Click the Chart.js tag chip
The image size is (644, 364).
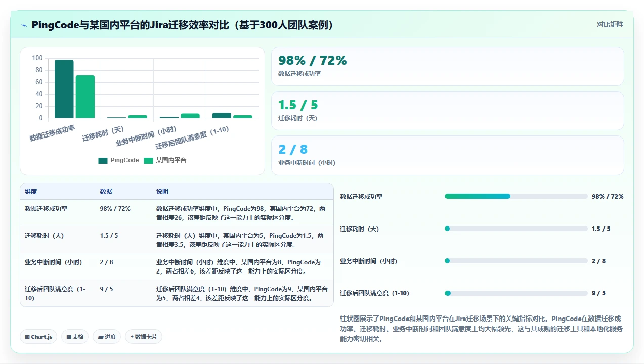pos(38,337)
